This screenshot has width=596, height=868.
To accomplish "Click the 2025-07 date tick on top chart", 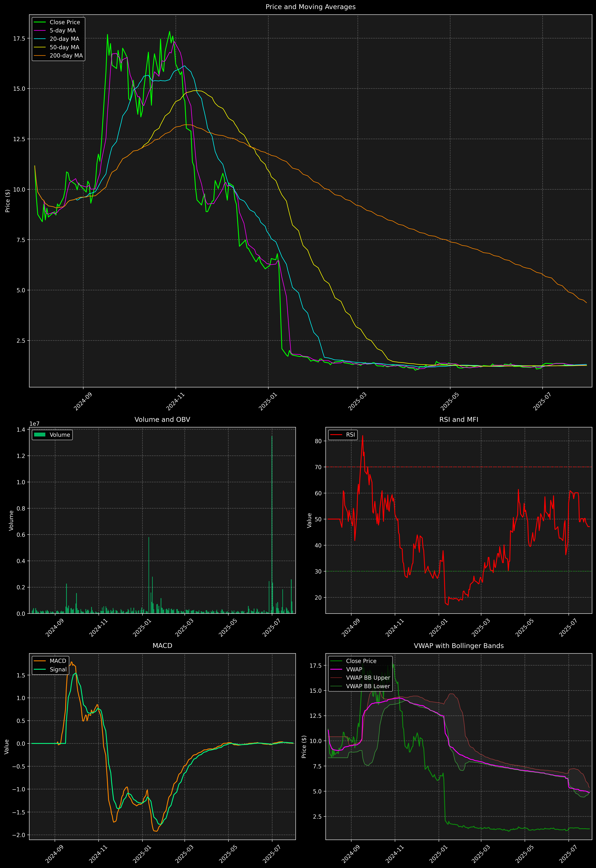I will click(x=542, y=402).
